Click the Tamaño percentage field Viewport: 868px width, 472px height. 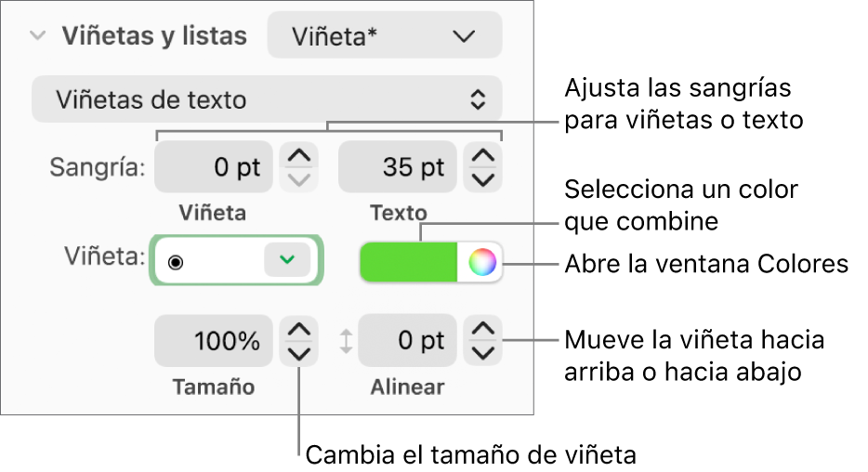(214, 341)
